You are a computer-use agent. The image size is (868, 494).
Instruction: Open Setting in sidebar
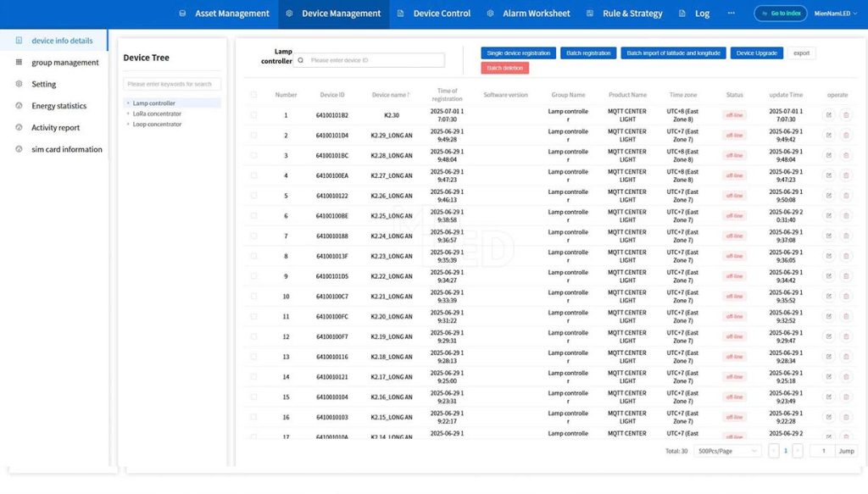[54, 84]
